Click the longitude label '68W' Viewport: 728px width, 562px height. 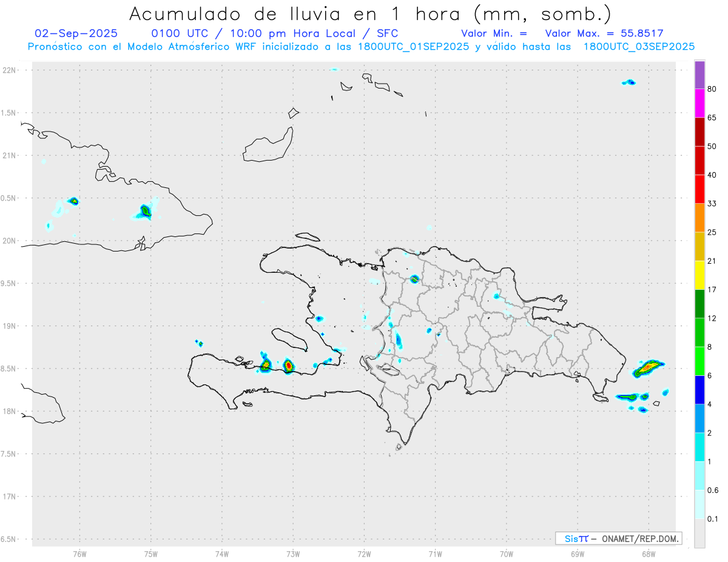click(x=649, y=554)
